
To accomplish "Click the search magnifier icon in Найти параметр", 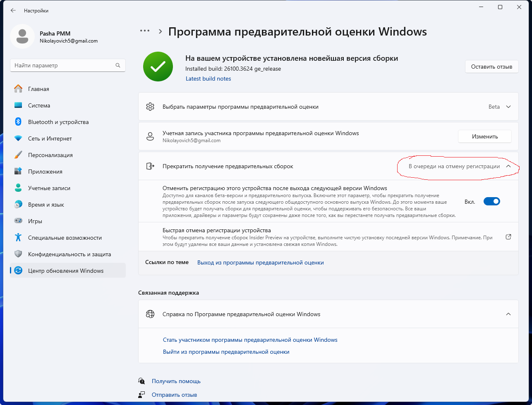I will point(118,65).
